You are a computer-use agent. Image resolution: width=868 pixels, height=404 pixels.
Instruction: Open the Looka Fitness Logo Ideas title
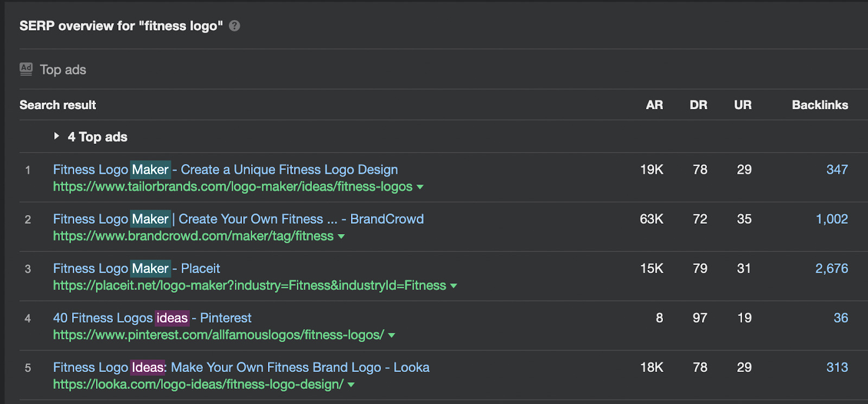(241, 367)
